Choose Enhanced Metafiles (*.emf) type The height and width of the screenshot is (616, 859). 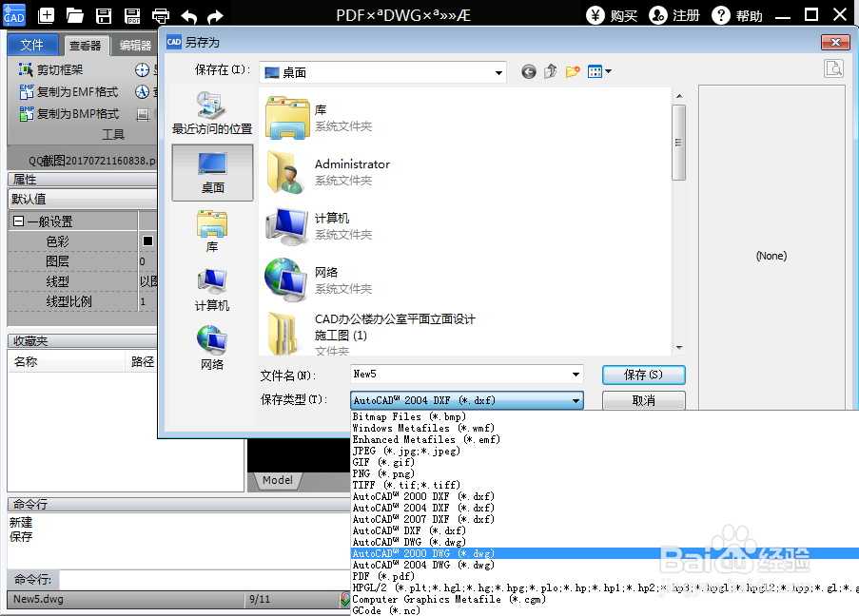pyautogui.click(x=605, y=440)
